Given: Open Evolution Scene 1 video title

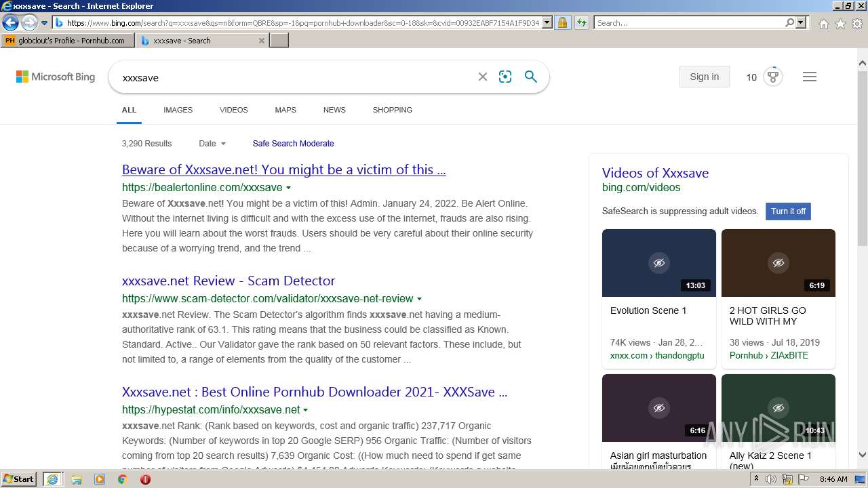Looking at the screenshot, I should pyautogui.click(x=648, y=310).
